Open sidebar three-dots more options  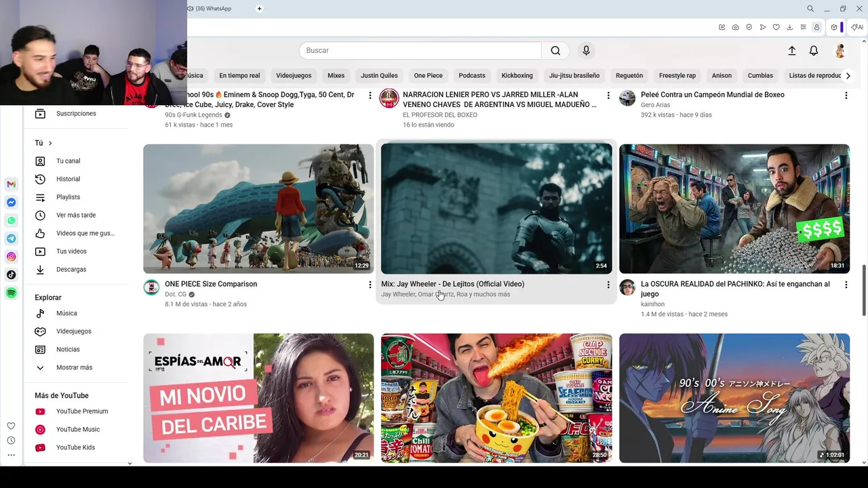(11, 455)
